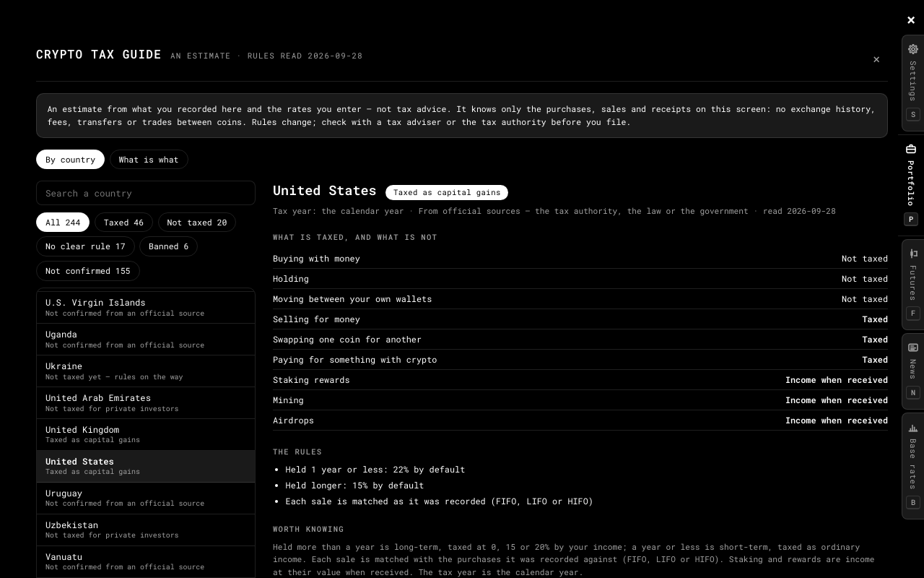Switch to the What is what tab
The image size is (924, 578).
point(149,160)
